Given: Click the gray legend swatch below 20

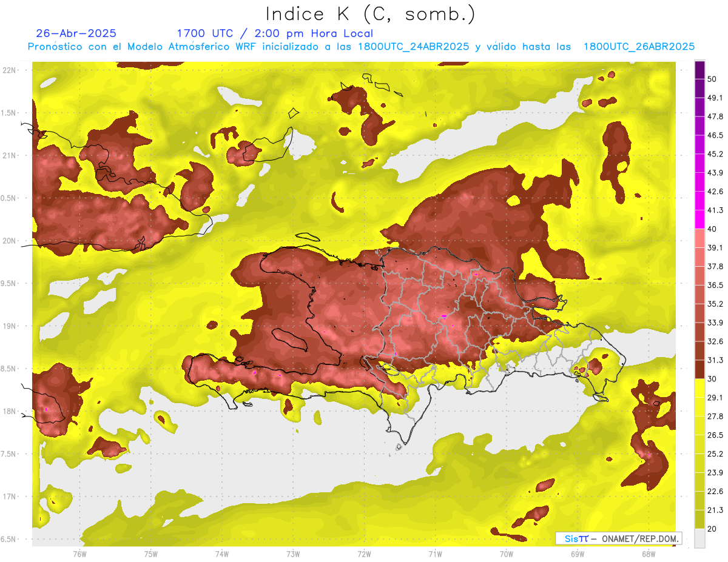Looking at the screenshot, I should [x=699, y=538].
